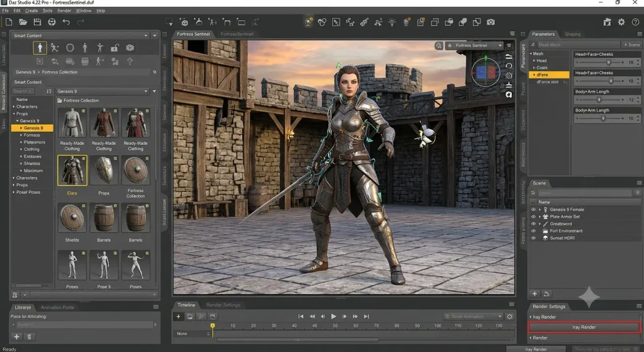The image size is (644, 352).
Task: Click the timeline playhead marker at frame 0
Action: point(213,326)
